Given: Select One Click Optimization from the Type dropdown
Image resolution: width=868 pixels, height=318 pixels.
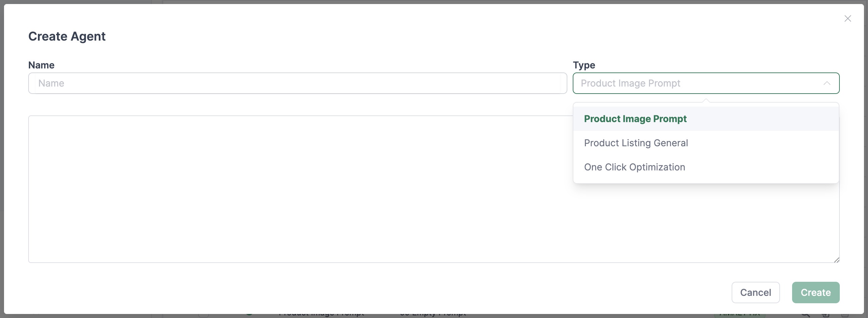Looking at the screenshot, I should pyautogui.click(x=635, y=167).
